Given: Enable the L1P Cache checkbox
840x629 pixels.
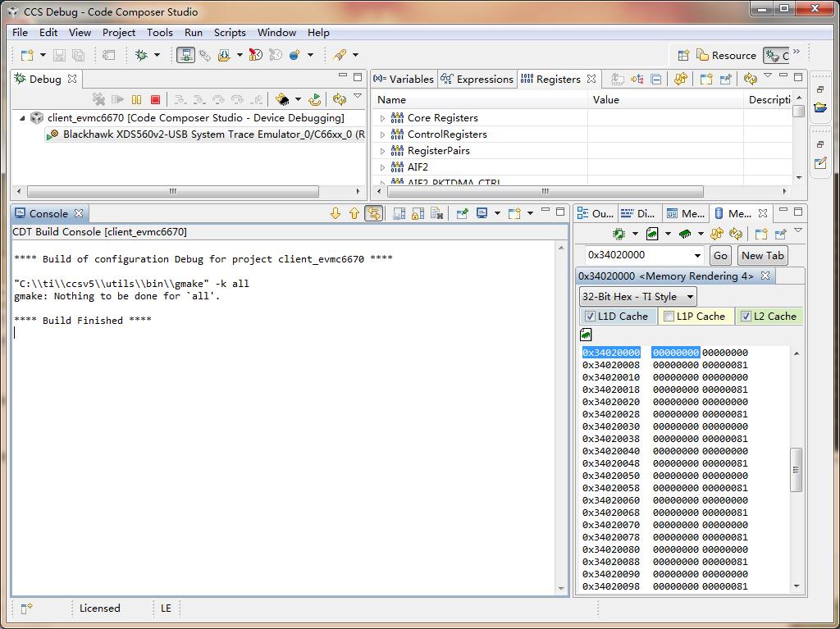Looking at the screenshot, I should pos(669,317).
